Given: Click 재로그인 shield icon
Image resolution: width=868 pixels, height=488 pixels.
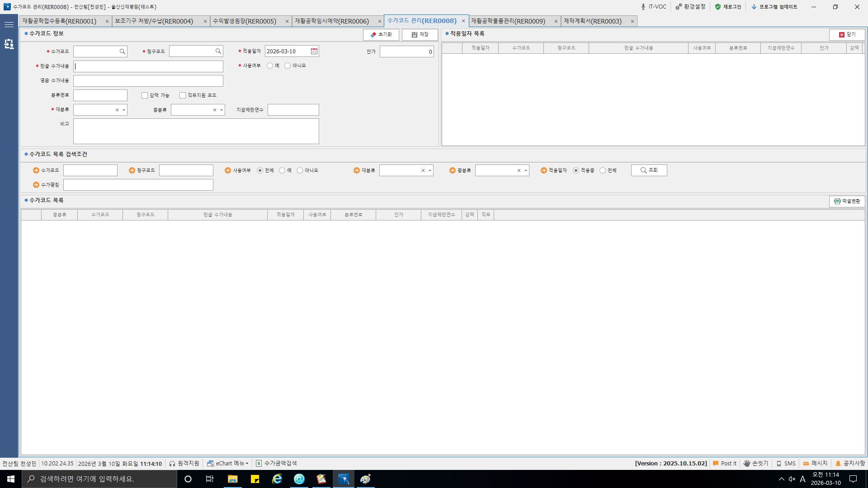Looking at the screenshot, I should (718, 7).
